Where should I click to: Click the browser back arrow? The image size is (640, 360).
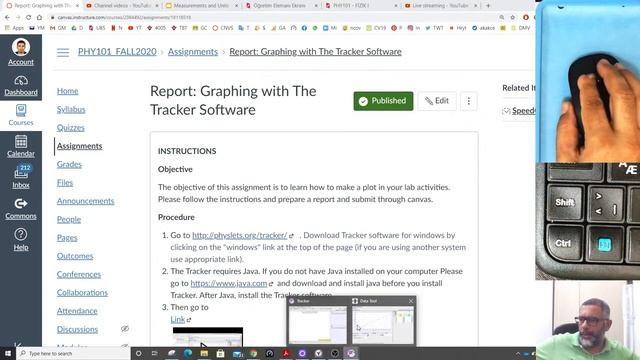(7, 18)
